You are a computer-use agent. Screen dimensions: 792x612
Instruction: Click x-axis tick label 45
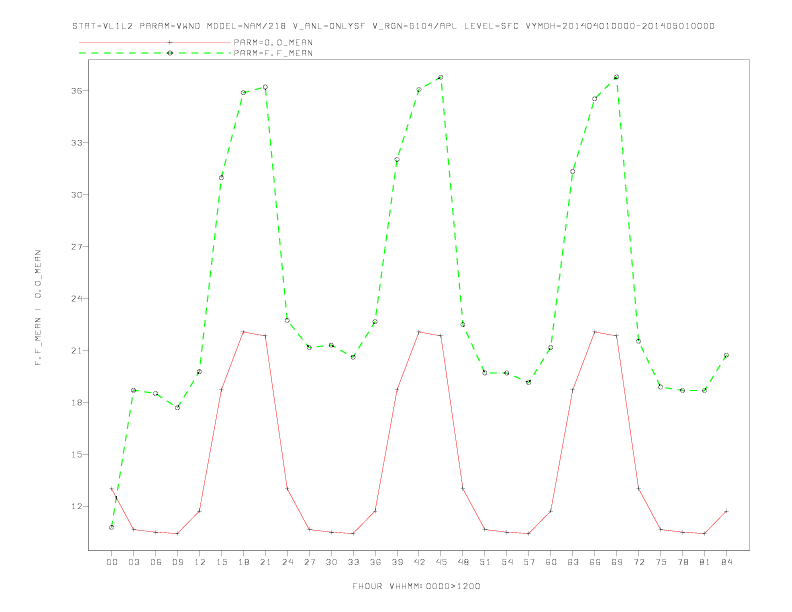[441, 562]
